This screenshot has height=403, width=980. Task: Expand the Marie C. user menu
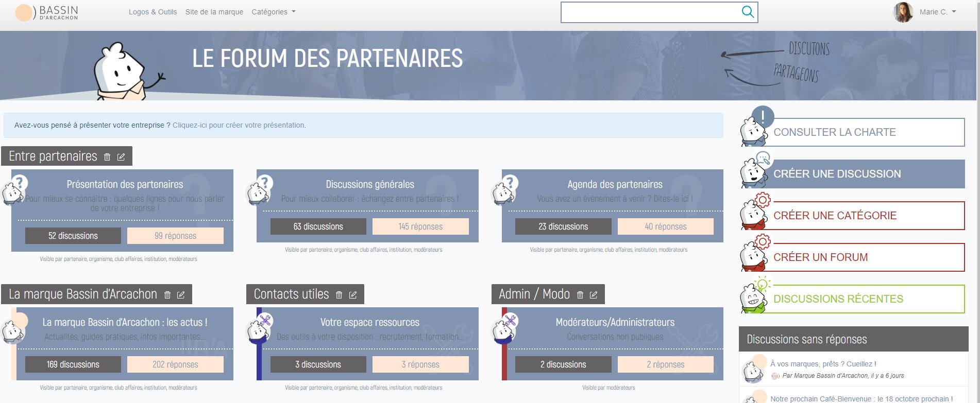point(938,12)
